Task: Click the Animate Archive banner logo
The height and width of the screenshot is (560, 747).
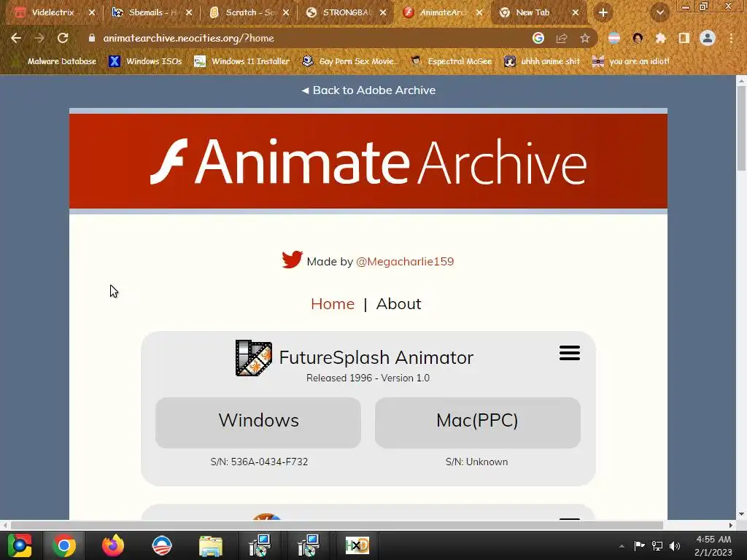Action: click(x=368, y=161)
